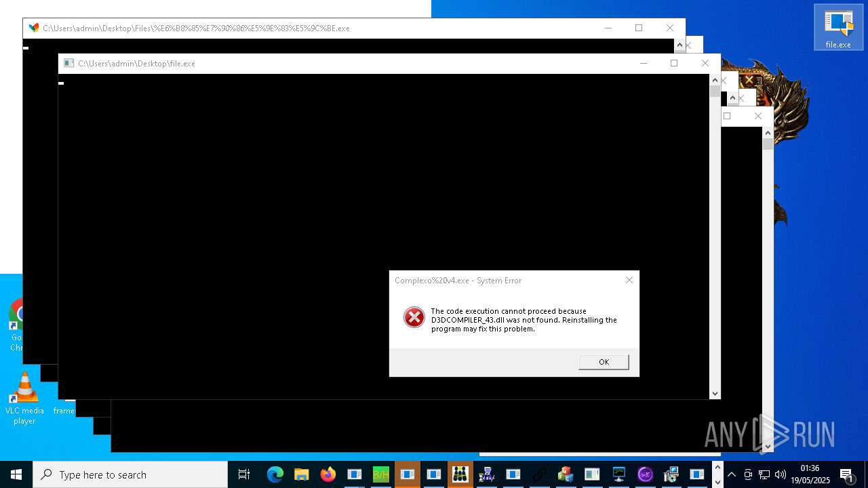868x488 pixels.
Task: Click the file.exe window title text
Action: [x=136, y=63]
